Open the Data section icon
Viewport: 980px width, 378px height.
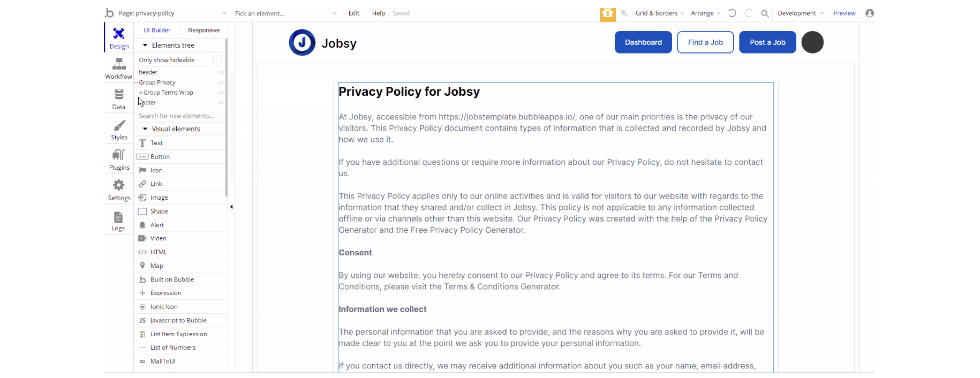[118, 99]
